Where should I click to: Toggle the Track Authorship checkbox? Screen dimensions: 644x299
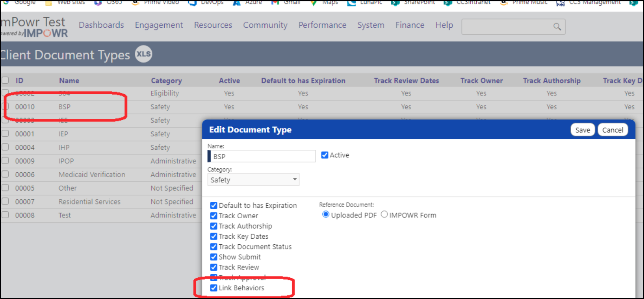[214, 226]
